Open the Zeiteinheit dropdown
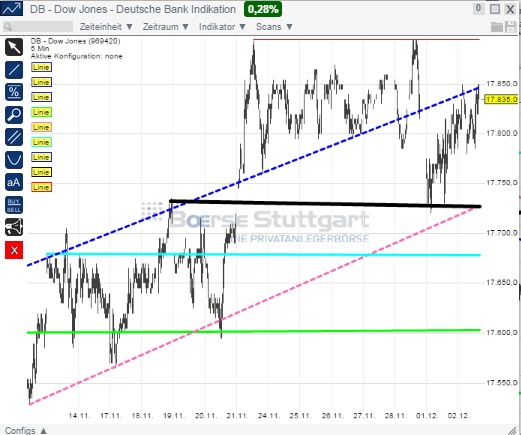Screen dimensions: 521x435 click(x=106, y=27)
